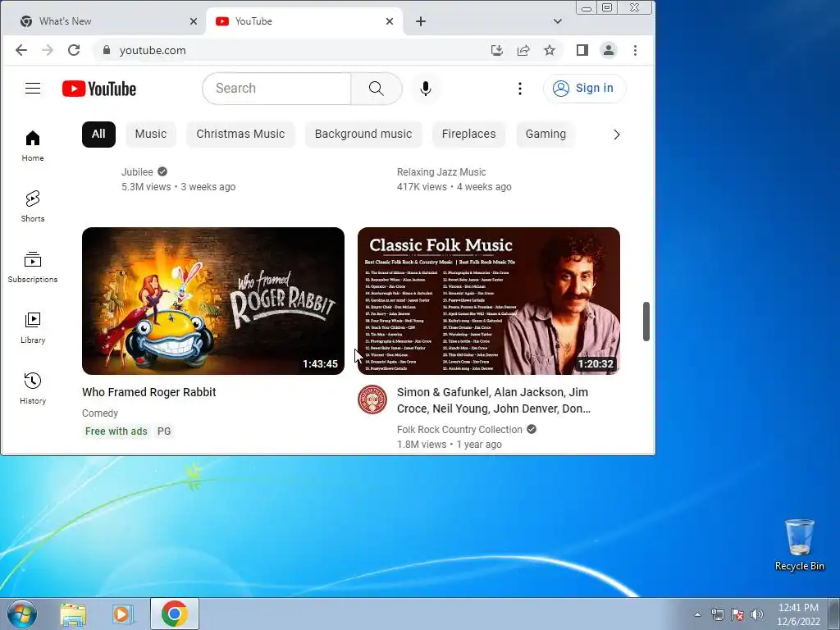This screenshot has height=630, width=840.
Task: Click Folk Rock Country Collection channel name
Action: pos(459,430)
